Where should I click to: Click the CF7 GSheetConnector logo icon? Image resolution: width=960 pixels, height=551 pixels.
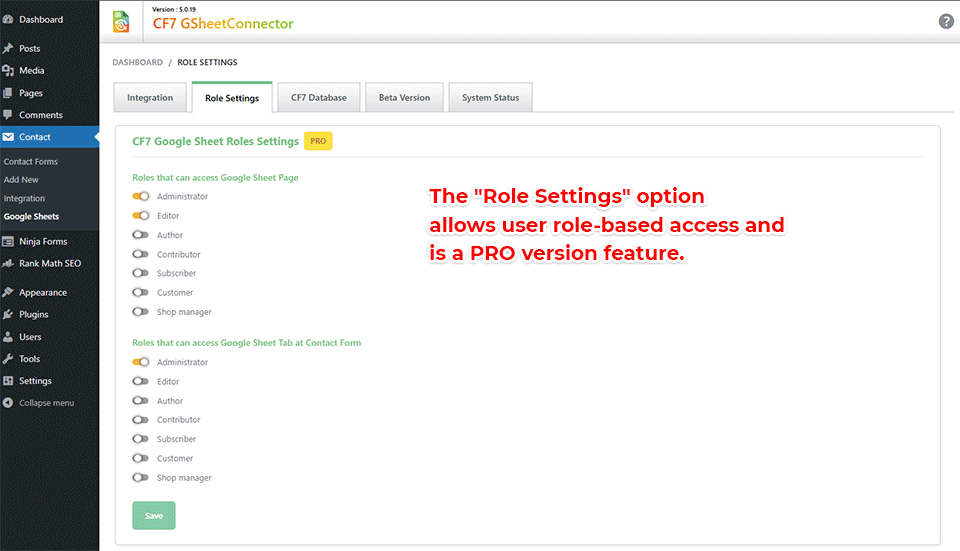[121, 22]
